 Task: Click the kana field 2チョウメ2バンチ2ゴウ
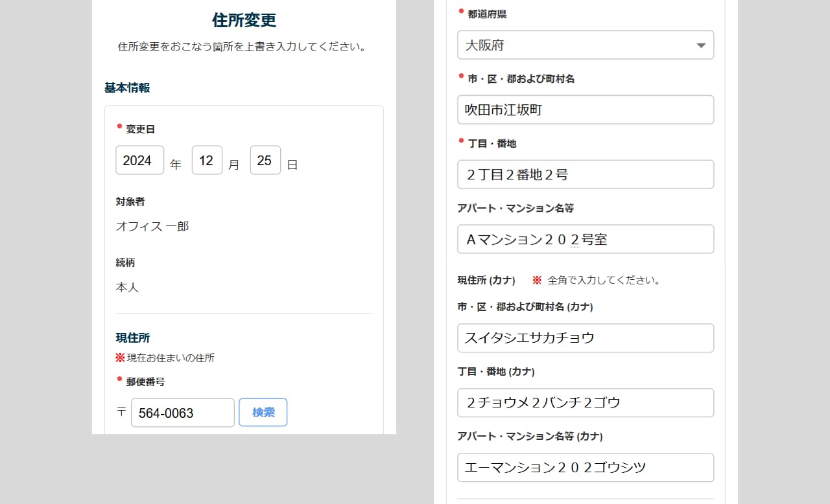point(586,403)
